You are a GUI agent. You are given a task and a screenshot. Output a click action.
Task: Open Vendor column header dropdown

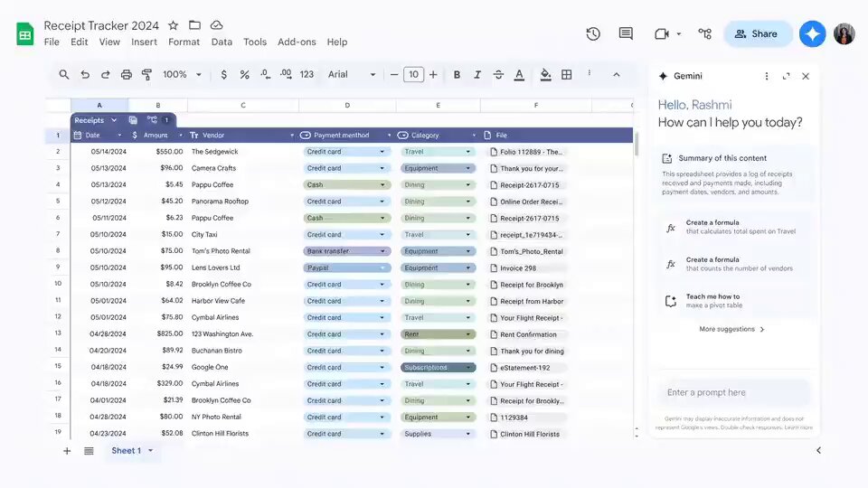tap(292, 135)
